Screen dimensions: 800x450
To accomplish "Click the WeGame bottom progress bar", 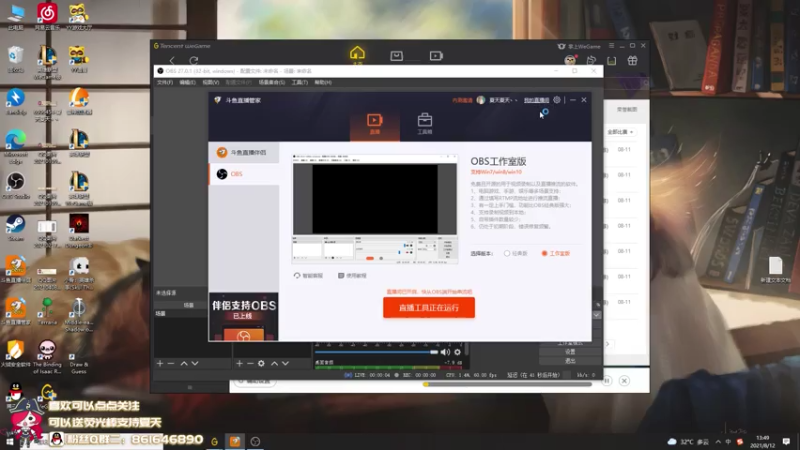I will 508,384.
